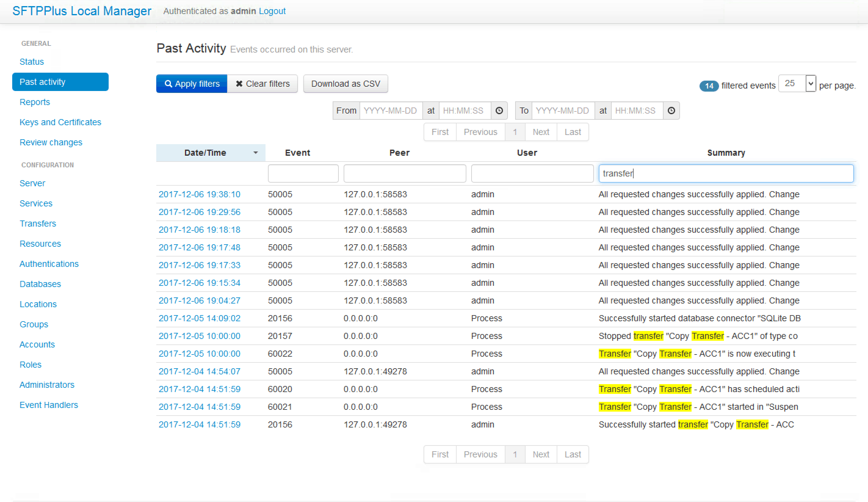
Task: Open the From time clock picker
Action: (499, 111)
